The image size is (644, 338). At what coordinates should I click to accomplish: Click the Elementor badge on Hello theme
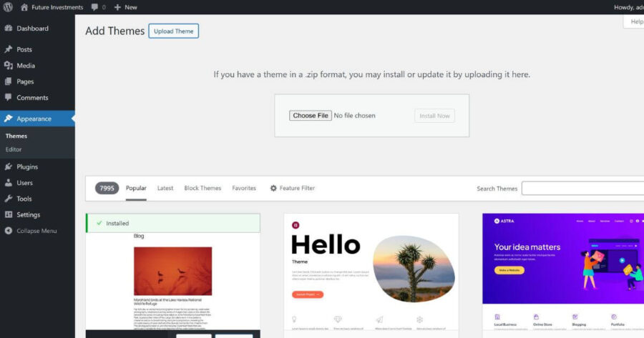click(x=296, y=225)
